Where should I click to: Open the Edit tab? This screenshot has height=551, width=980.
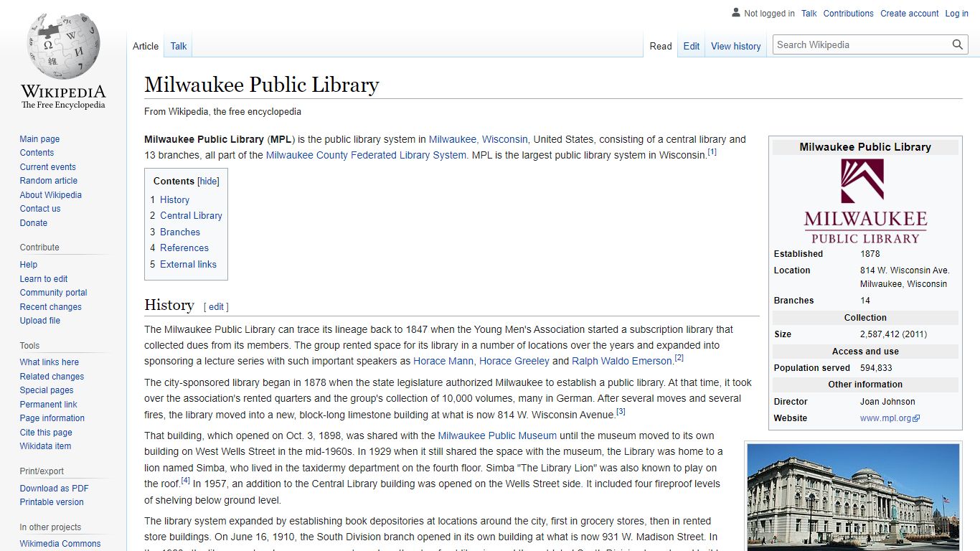click(692, 46)
